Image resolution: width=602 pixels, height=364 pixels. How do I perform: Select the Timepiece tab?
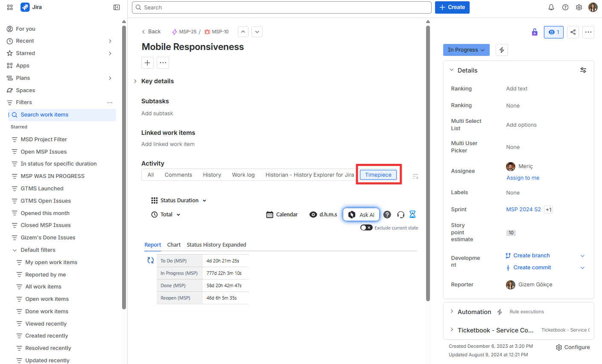click(x=378, y=175)
